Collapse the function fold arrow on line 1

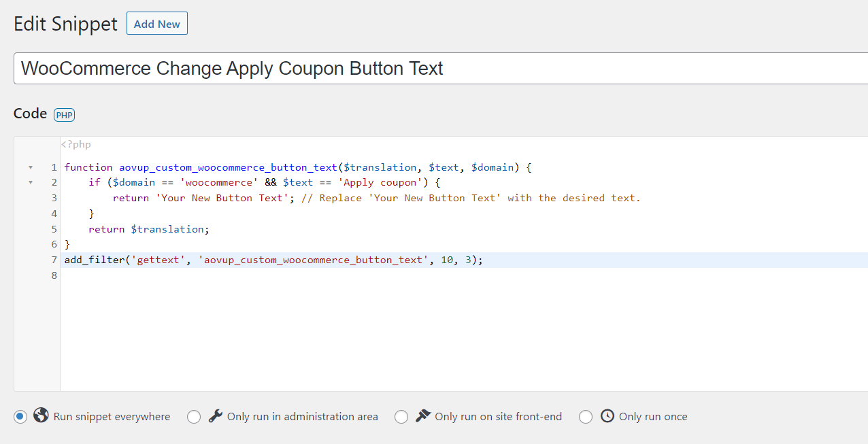coord(30,167)
